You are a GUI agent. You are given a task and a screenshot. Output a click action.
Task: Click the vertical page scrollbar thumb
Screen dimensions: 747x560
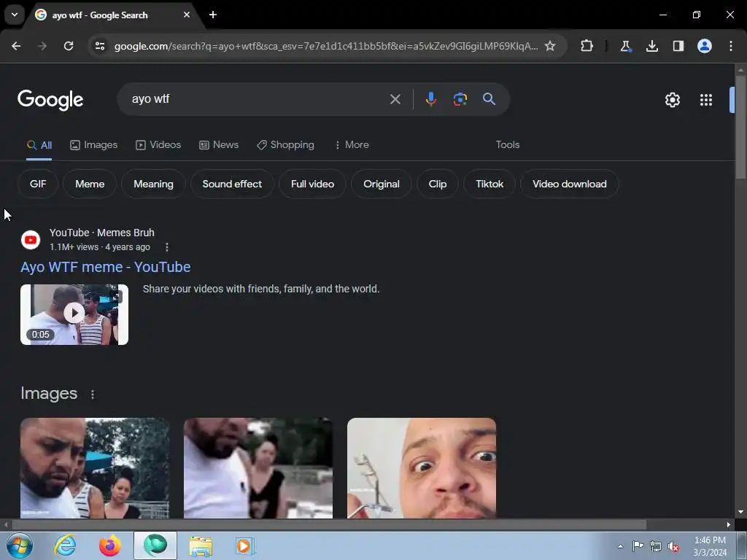click(740, 126)
